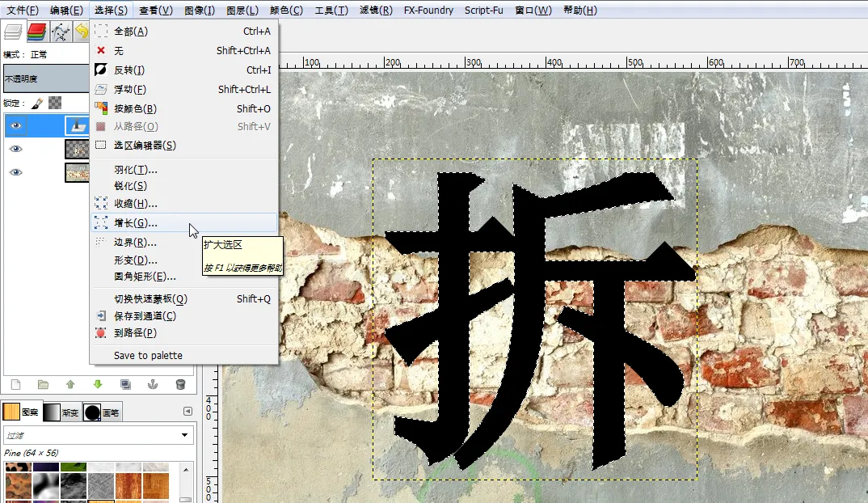Viewport: 868px width, 503px height.
Task: Open the File menu (文件)
Action: click(x=23, y=10)
